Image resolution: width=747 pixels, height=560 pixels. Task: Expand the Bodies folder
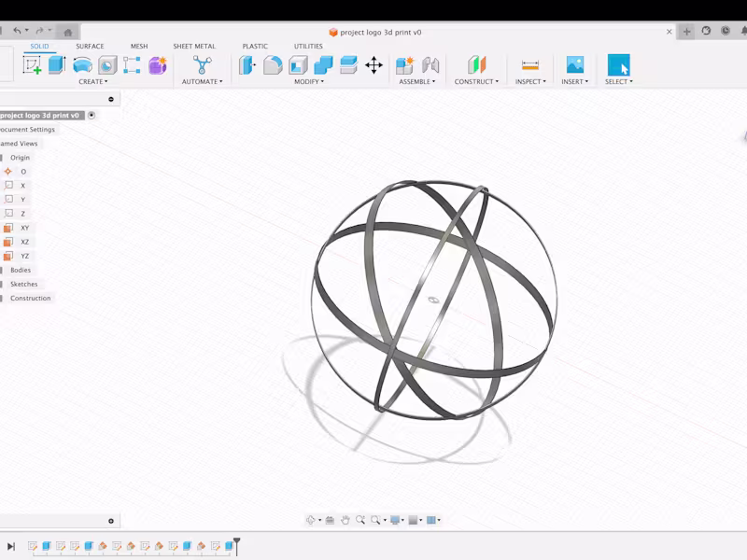pos(21,270)
